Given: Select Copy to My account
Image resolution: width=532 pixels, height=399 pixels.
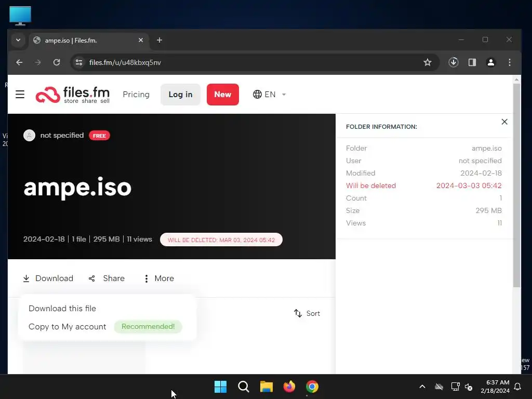Looking at the screenshot, I should (68, 327).
